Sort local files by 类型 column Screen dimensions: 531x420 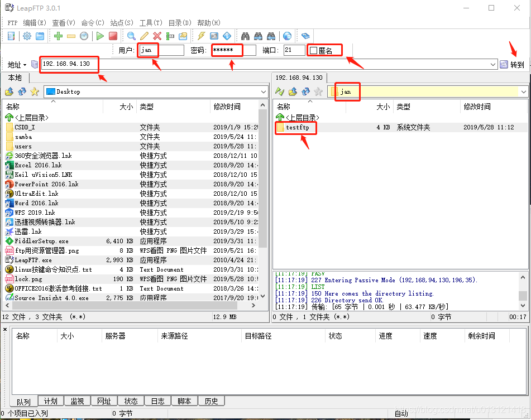(174, 107)
